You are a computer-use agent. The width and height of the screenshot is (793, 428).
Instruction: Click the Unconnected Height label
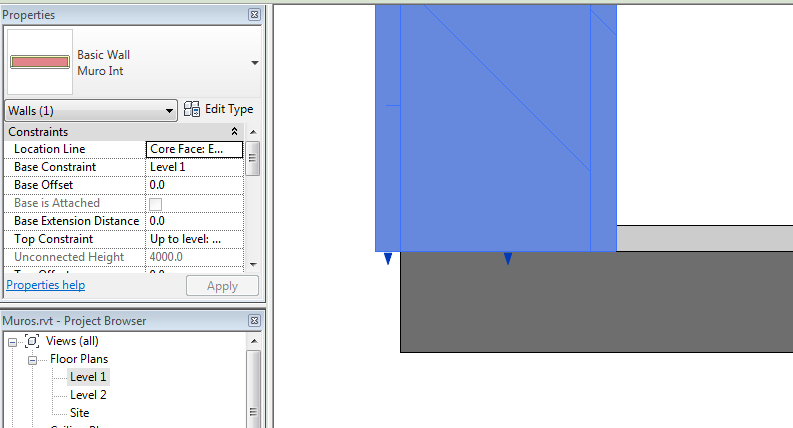pos(69,256)
